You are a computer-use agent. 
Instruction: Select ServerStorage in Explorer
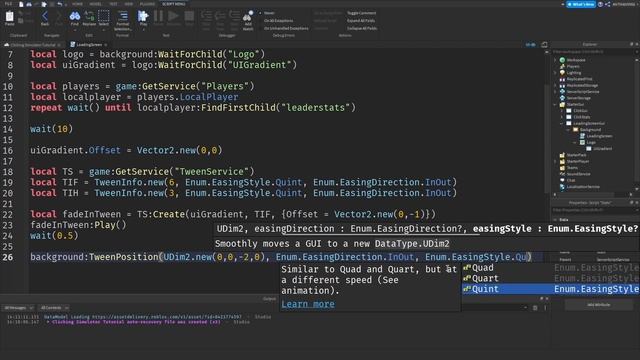[x=578, y=98]
